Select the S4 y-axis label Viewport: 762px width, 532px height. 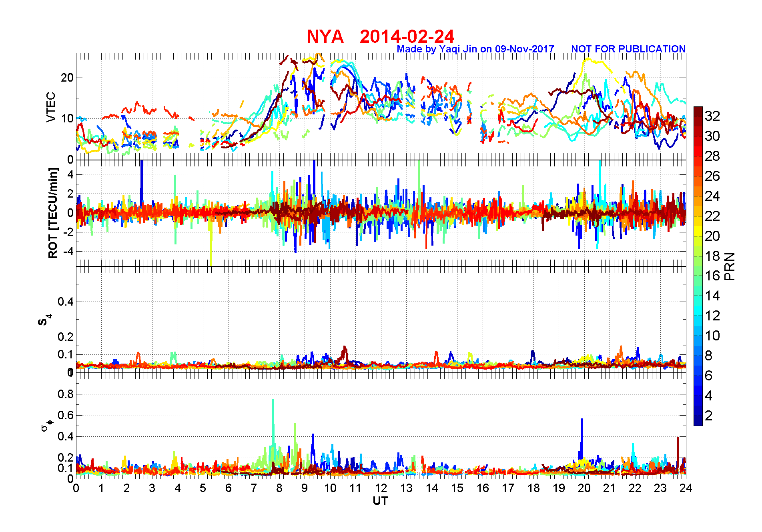pos(44,320)
